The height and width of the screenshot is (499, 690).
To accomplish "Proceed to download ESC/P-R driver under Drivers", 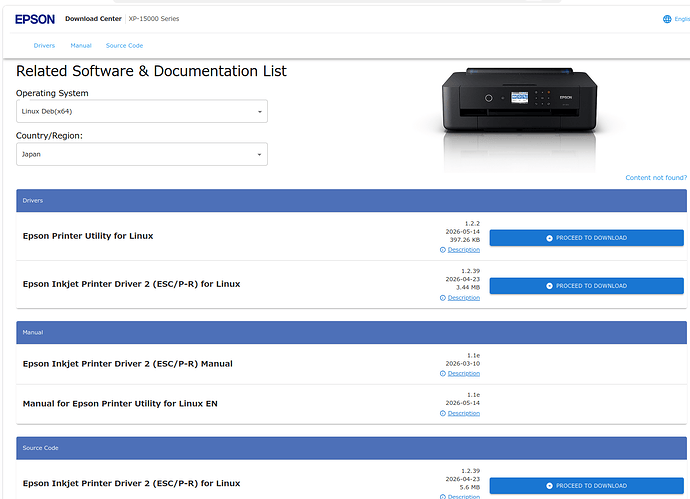I will coord(587,286).
